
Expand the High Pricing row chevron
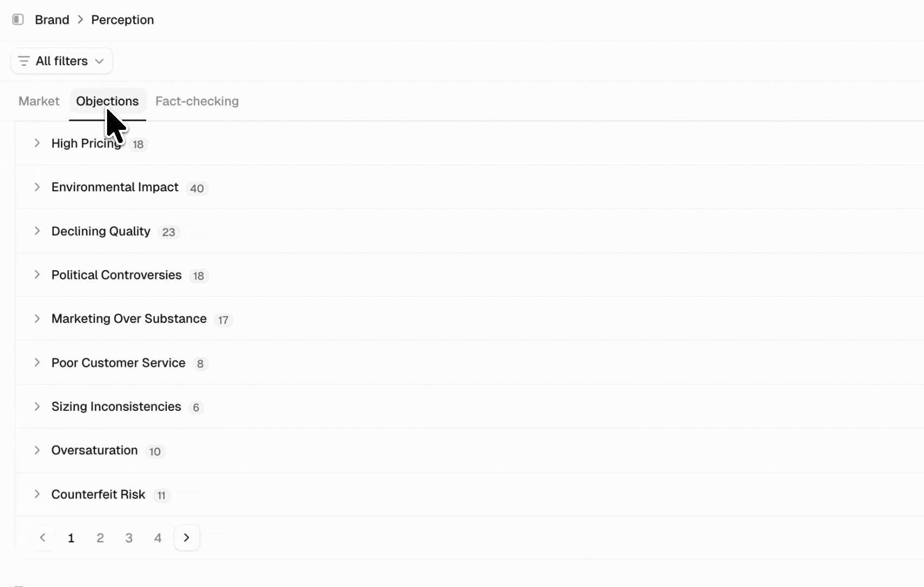[37, 143]
